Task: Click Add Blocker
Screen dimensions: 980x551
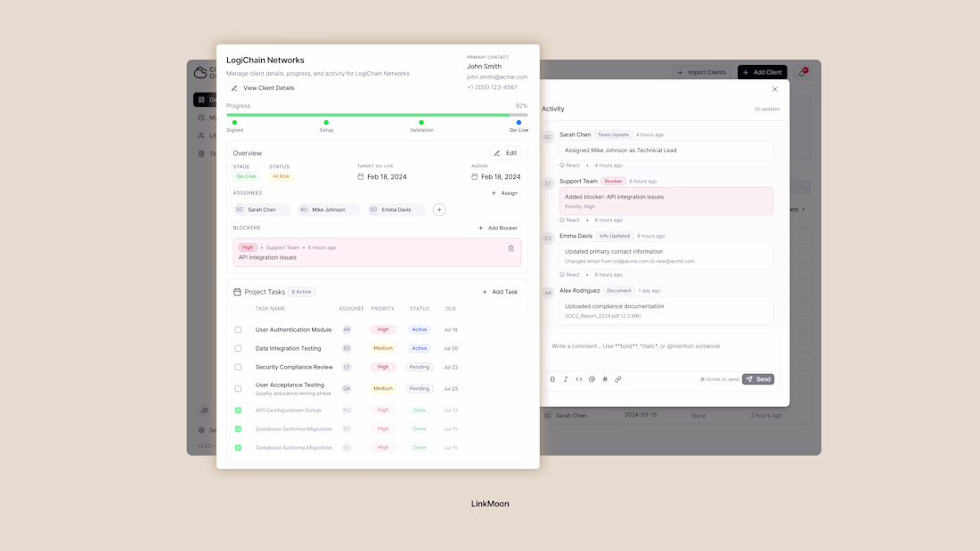Action: point(497,228)
